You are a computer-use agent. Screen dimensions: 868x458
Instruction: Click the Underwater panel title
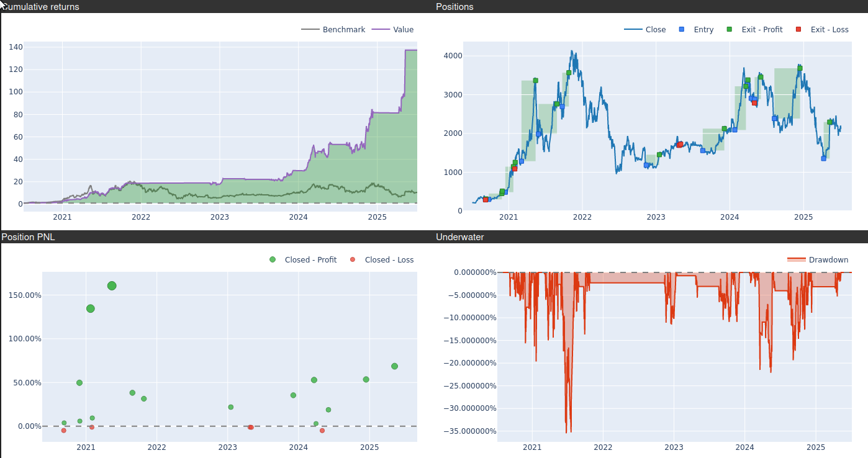pyautogui.click(x=459, y=237)
